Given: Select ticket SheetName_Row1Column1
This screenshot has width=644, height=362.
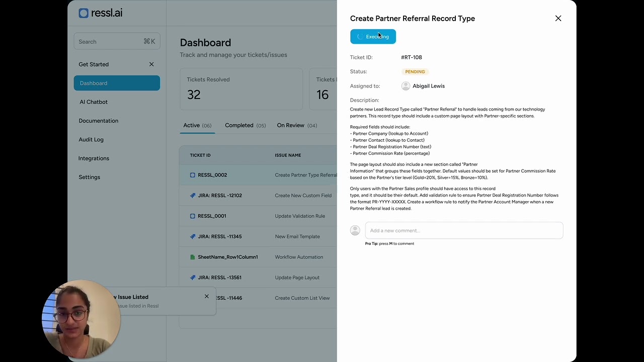Looking at the screenshot, I should coord(228,257).
